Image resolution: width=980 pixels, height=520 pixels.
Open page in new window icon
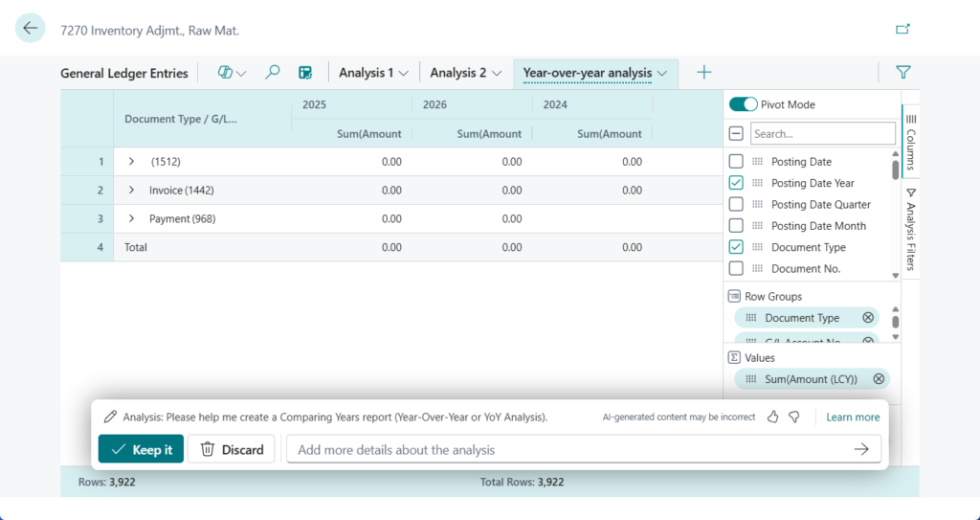tap(902, 29)
